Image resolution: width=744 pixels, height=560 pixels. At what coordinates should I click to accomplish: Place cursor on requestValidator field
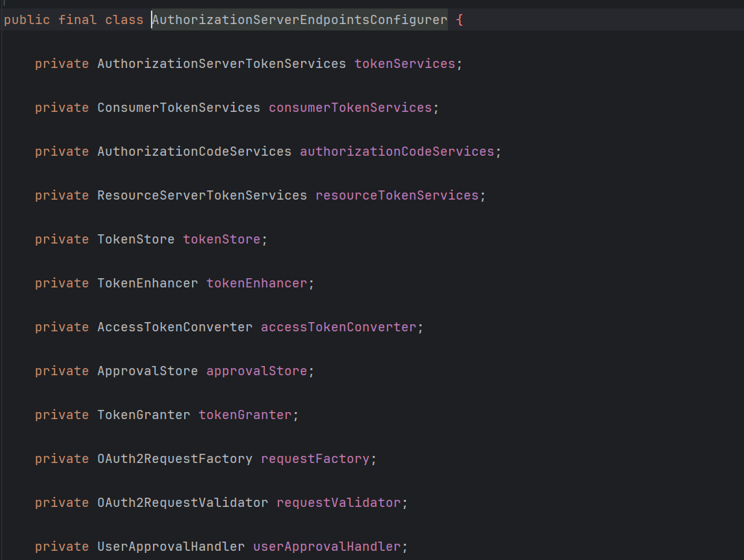pos(338,503)
